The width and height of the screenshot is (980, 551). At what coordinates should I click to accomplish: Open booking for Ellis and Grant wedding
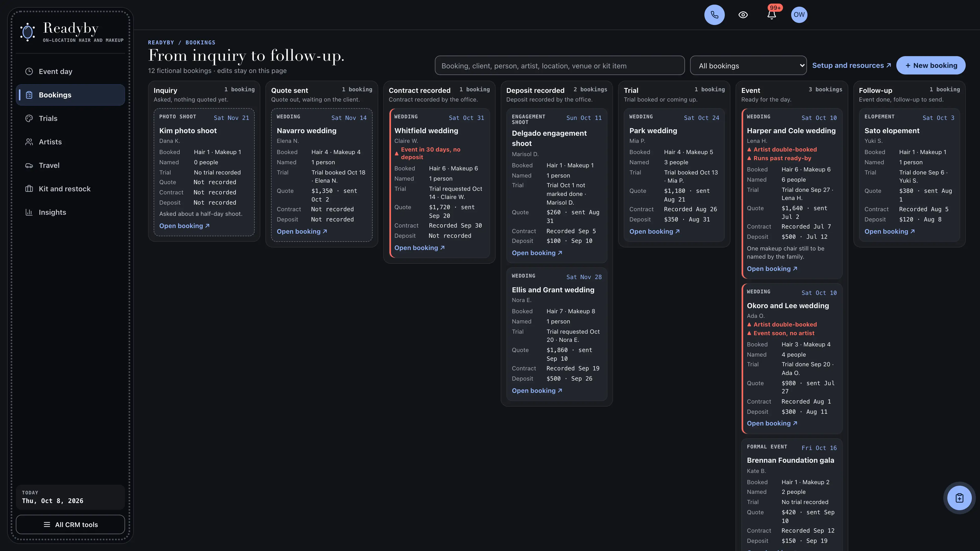pyautogui.click(x=537, y=391)
